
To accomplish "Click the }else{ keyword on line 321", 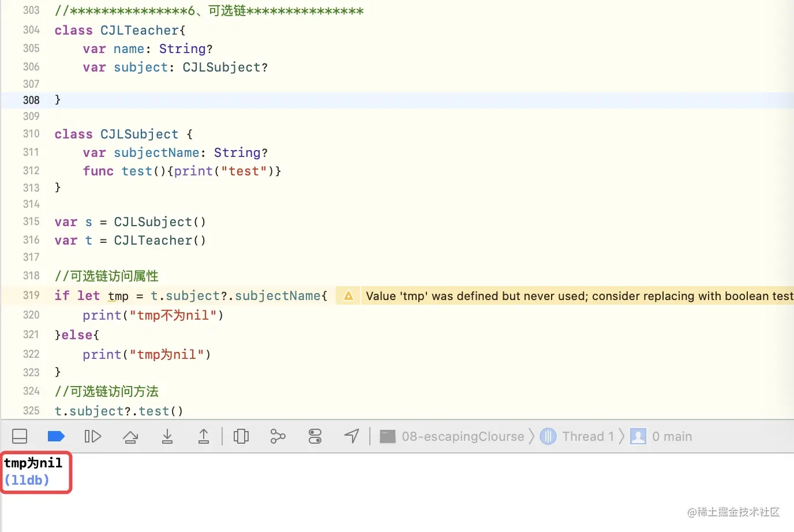I will click(77, 335).
